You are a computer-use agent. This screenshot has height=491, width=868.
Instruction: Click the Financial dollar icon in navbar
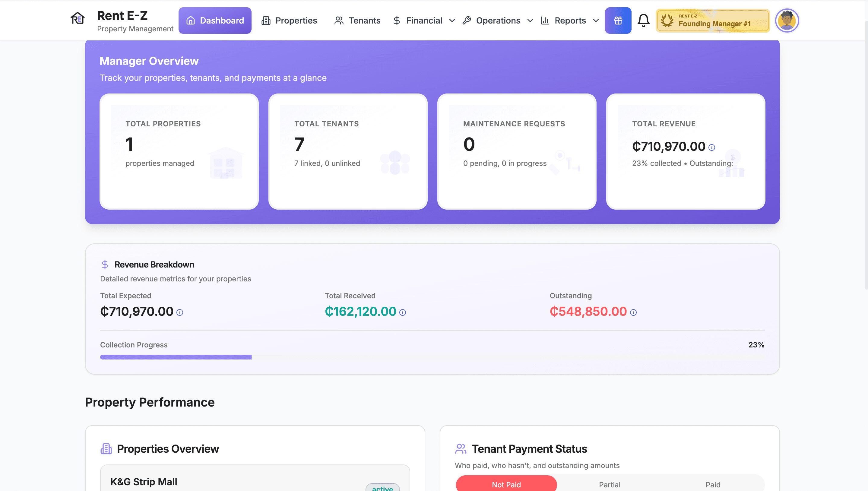(397, 21)
